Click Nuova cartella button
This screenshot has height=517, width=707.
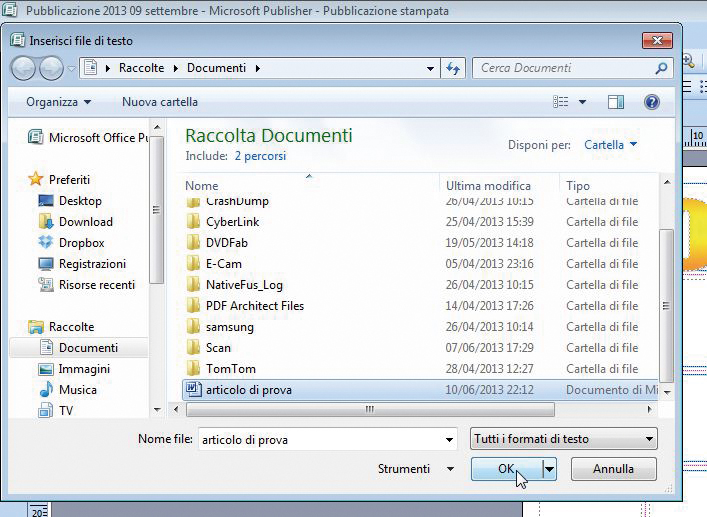160,102
